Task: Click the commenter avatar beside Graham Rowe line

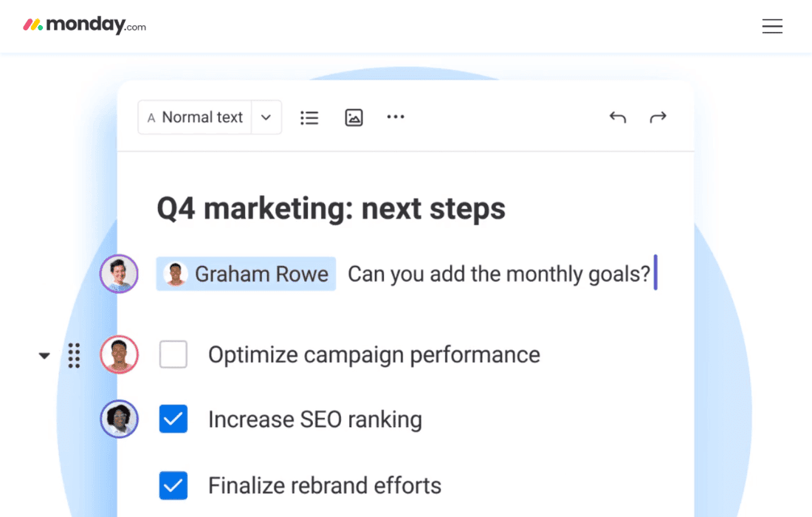Action: [x=119, y=273]
